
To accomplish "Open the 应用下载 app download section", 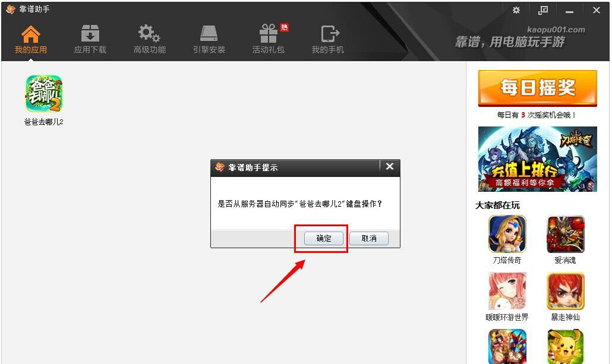I will 89,37.
